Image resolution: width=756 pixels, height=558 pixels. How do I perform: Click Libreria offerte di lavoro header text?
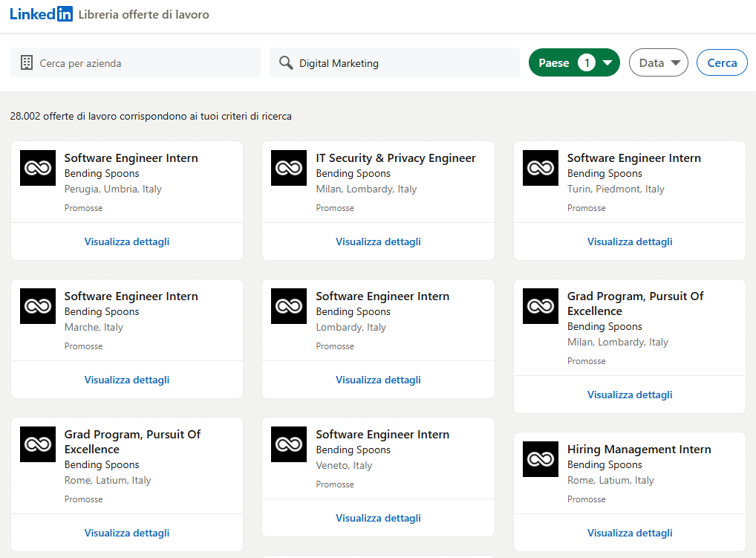click(x=143, y=15)
